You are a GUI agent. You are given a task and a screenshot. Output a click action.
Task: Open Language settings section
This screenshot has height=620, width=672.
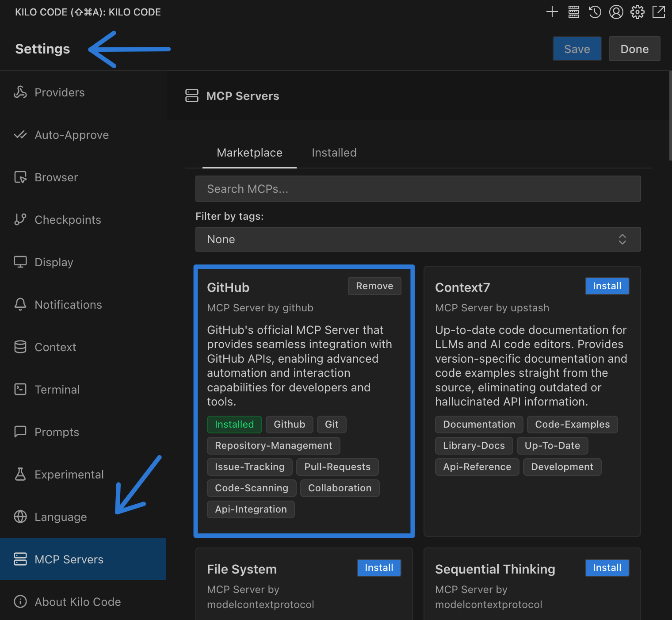[83, 517]
